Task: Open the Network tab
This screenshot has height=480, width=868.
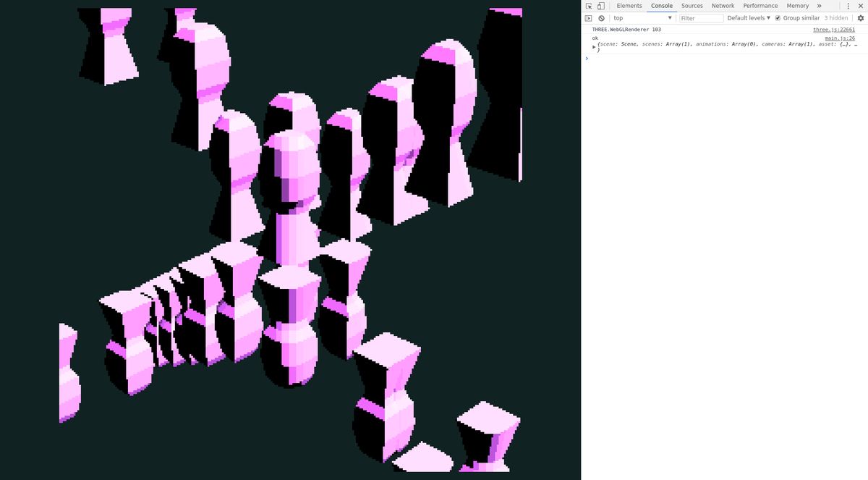Action: 723,6
